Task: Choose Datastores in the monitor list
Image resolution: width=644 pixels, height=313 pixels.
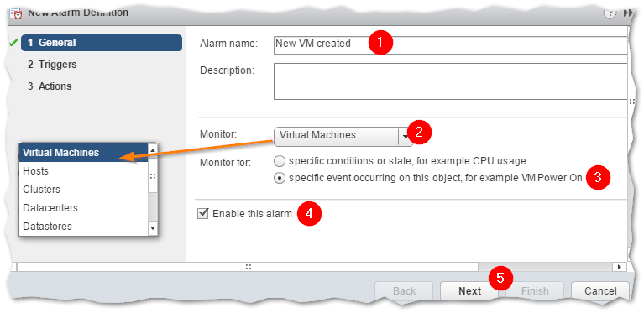Action: (83, 227)
